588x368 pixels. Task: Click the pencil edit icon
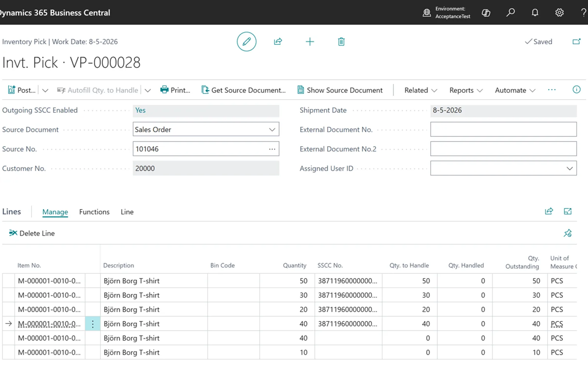pos(246,42)
